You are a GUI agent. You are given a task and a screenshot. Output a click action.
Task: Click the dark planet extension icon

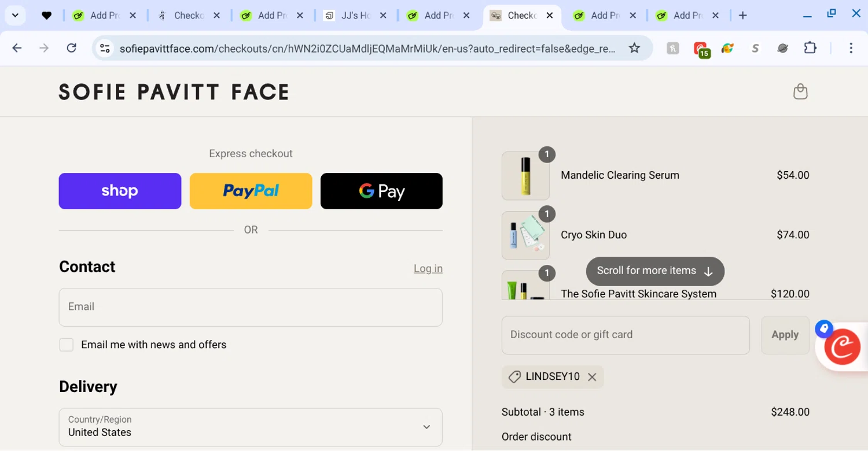[x=783, y=49]
